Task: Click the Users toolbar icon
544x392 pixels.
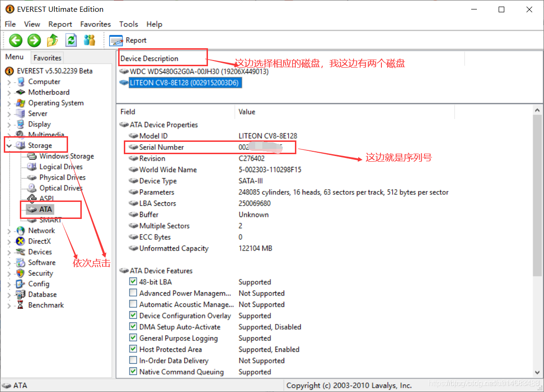Action: (89, 40)
